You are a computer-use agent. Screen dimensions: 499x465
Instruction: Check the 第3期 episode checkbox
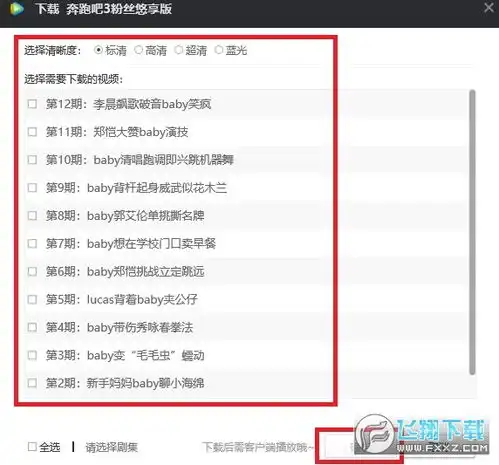32,355
